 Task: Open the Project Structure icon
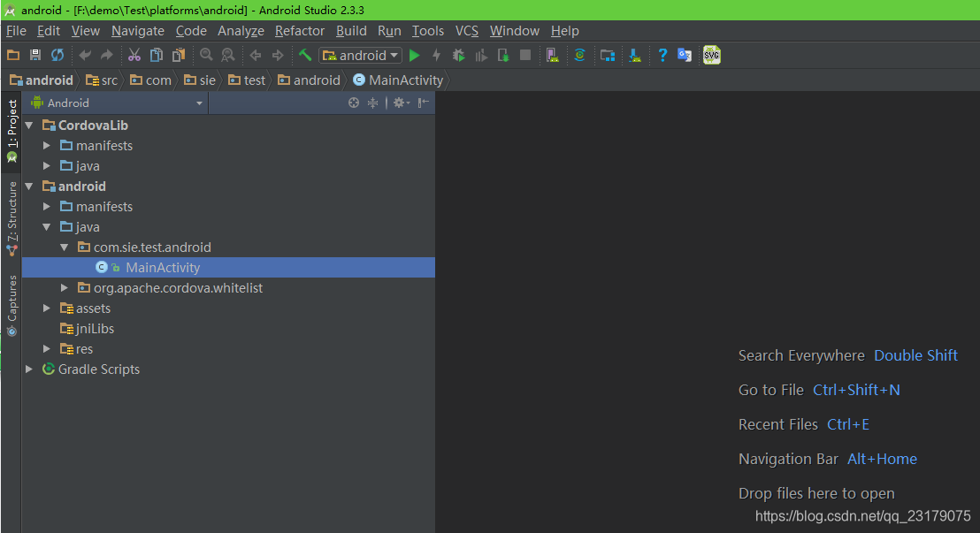[x=608, y=56]
